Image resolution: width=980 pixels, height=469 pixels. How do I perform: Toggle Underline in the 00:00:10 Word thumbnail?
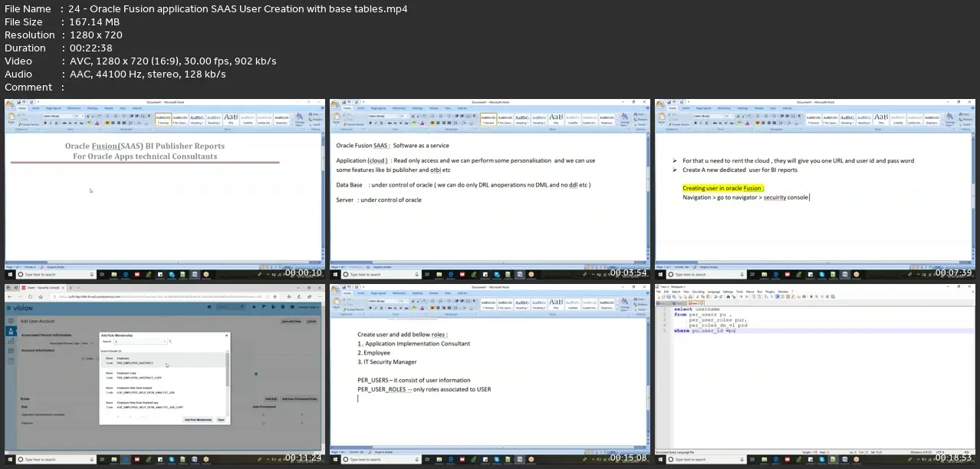(56, 123)
